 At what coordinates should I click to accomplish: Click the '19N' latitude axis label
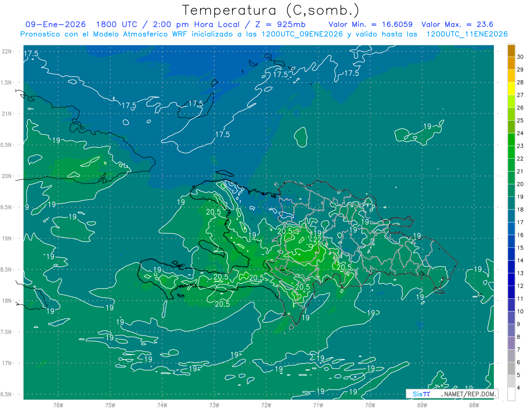[x=7, y=238]
